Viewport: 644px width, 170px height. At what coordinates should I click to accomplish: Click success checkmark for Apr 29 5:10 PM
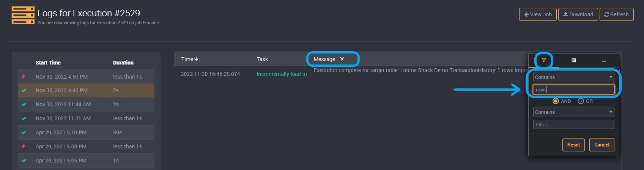(x=24, y=132)
